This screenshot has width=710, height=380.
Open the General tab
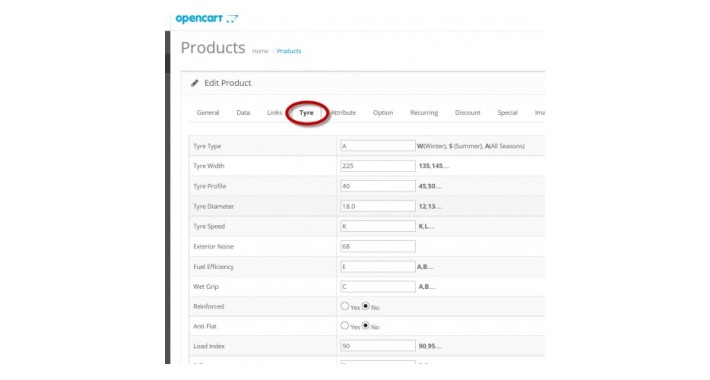tap(208, 112)
